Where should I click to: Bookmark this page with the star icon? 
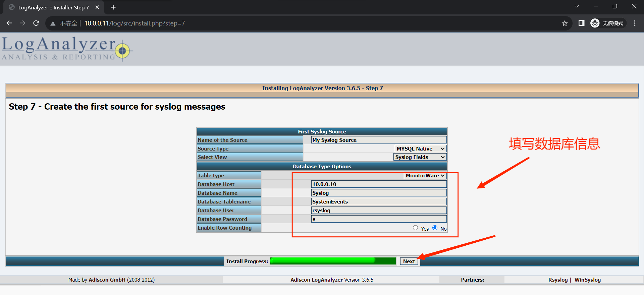pyautogui.click(x=565, y=23)
